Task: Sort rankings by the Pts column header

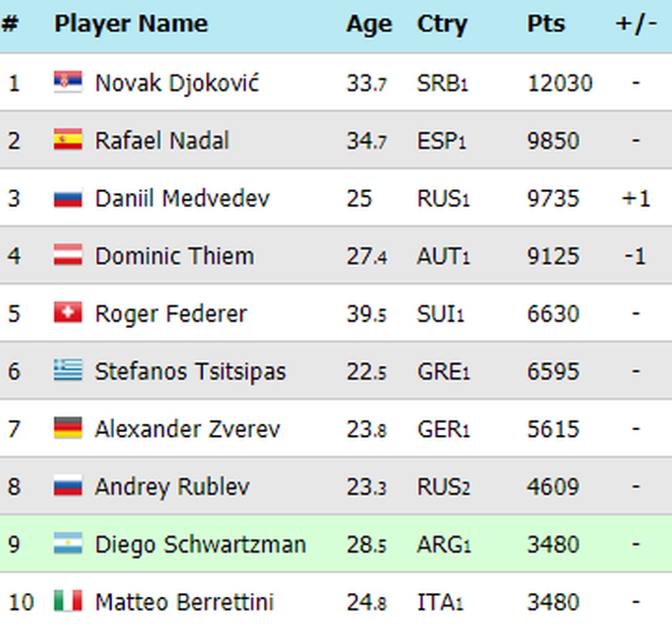Action: coord(546,24)
